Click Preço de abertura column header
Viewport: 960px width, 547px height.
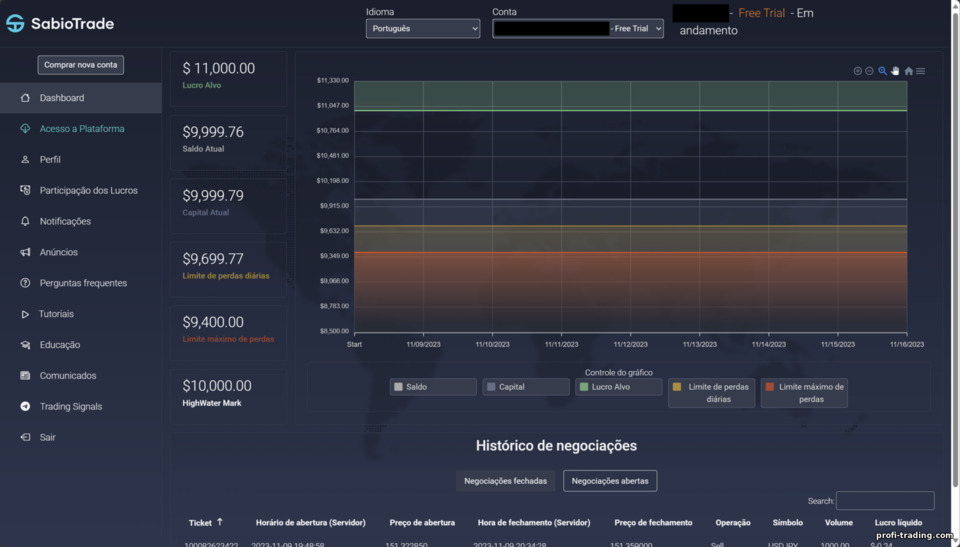coord(422,522)
